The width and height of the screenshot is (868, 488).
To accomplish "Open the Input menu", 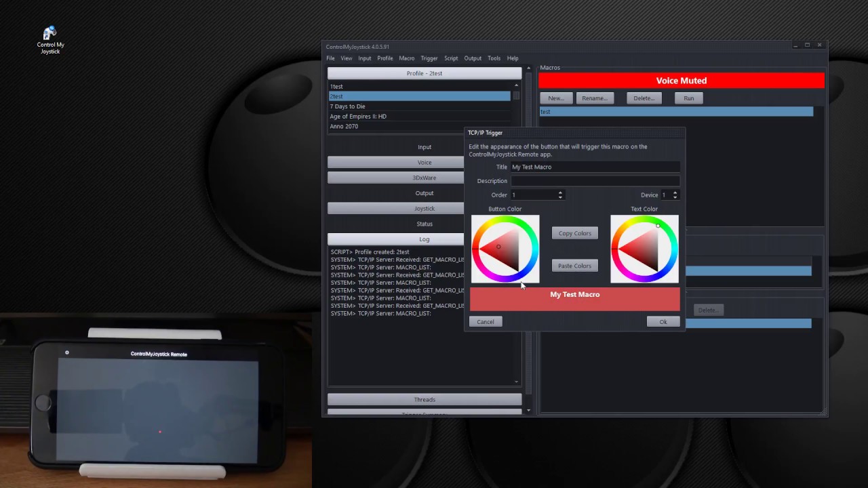I will pos(365,58).
